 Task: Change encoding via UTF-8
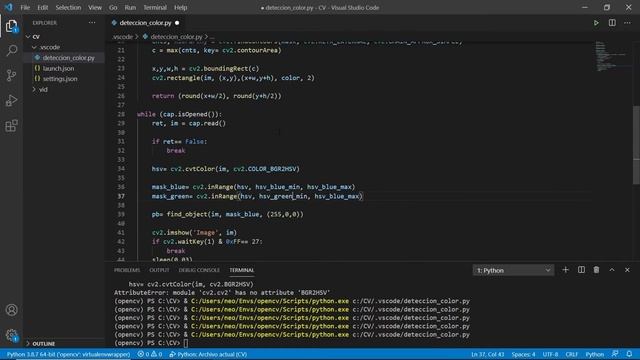click(550, 354)
